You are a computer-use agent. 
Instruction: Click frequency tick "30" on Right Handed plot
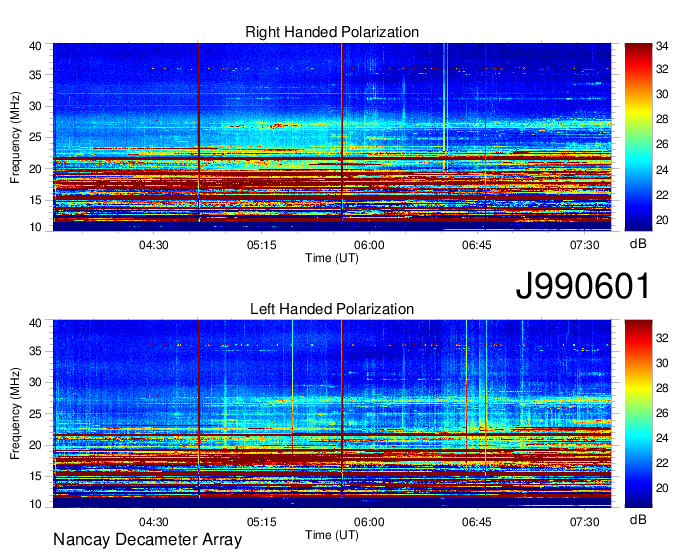pos(36,106)
